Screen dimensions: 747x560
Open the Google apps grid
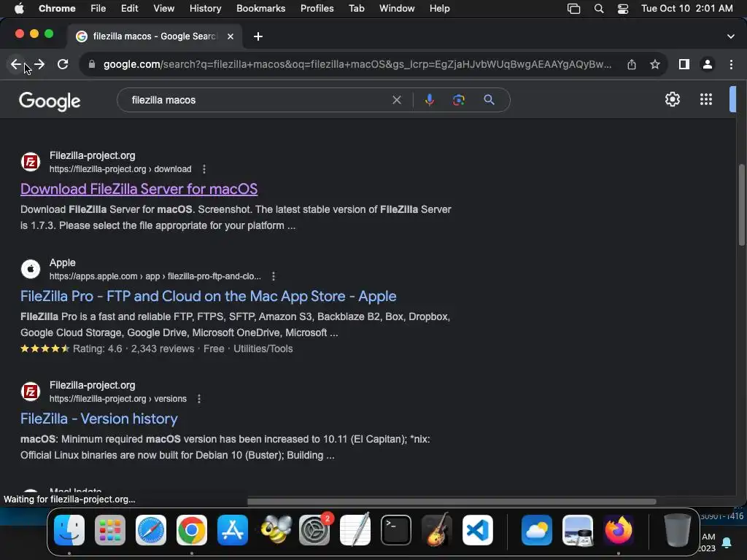tap(706, 99)
